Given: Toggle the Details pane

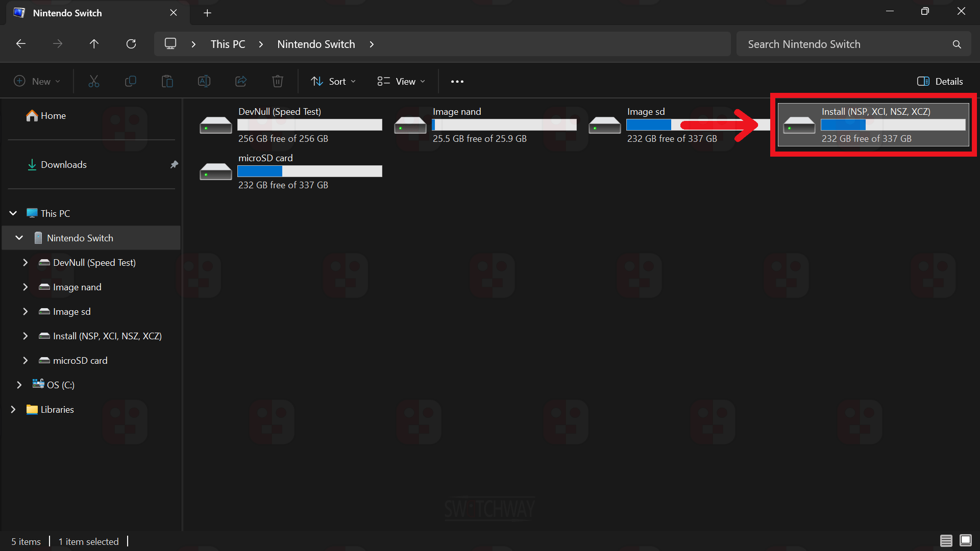Looking at the screenshot, I should [940, 82].
